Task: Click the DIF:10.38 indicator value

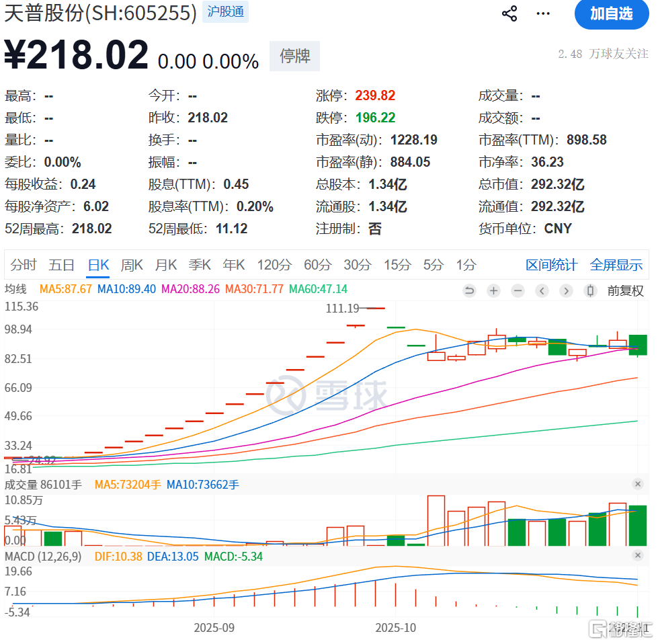Action: (x=118, y=556)
